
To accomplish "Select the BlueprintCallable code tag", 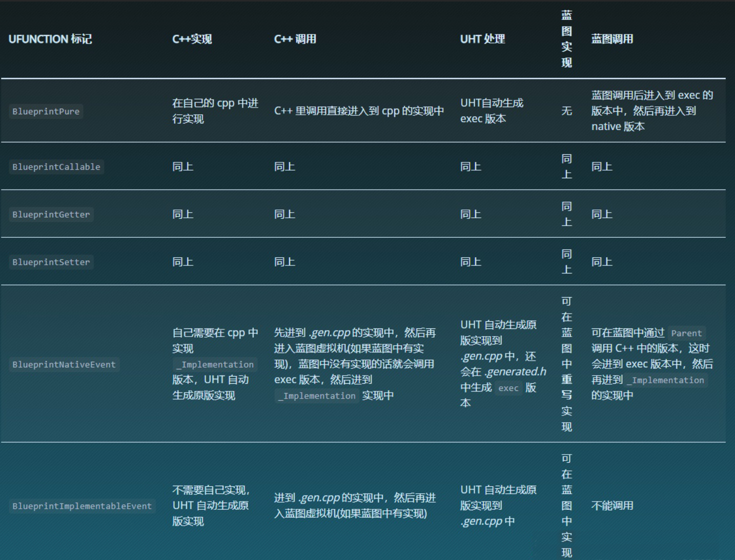I will point(56,167).
